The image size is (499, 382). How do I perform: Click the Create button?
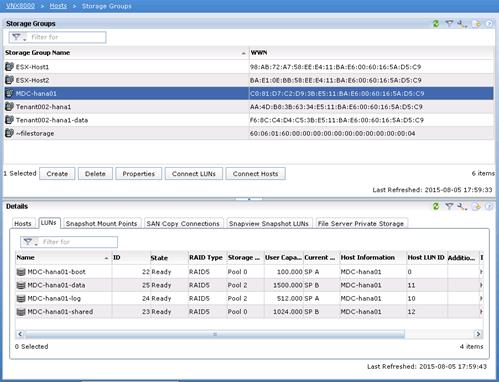[x=57, y=174]
